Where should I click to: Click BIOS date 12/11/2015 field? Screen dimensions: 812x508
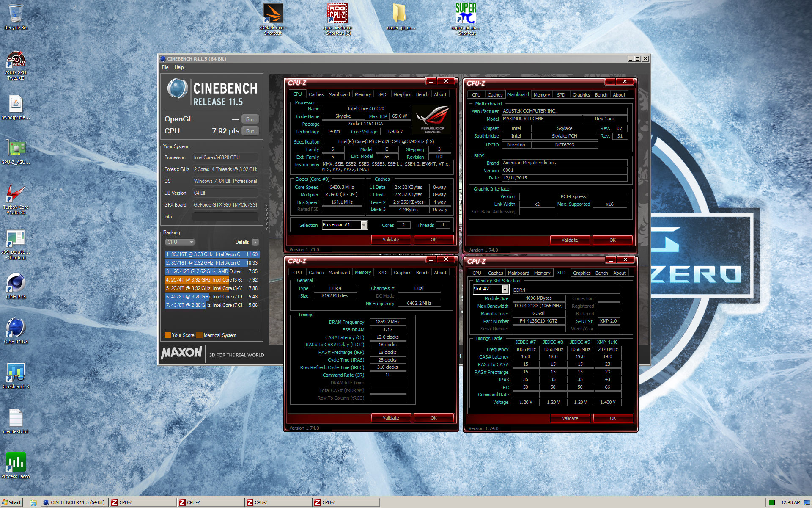tap(564, 178)
